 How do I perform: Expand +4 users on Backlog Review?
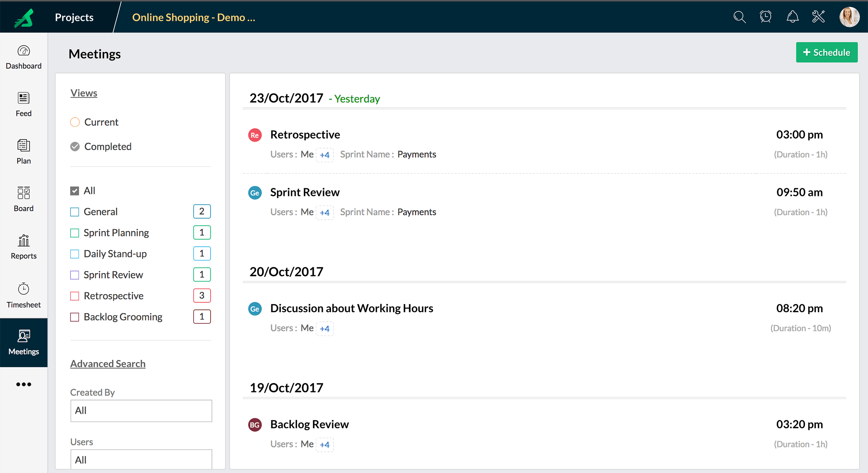coord(325,444)
